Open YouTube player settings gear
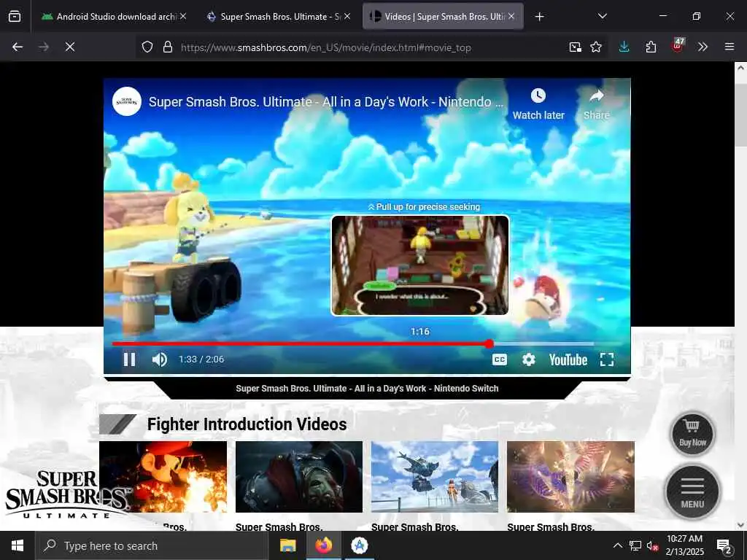Image resolution: width=747 pixels, height=560 pixels. click(529, 359)
